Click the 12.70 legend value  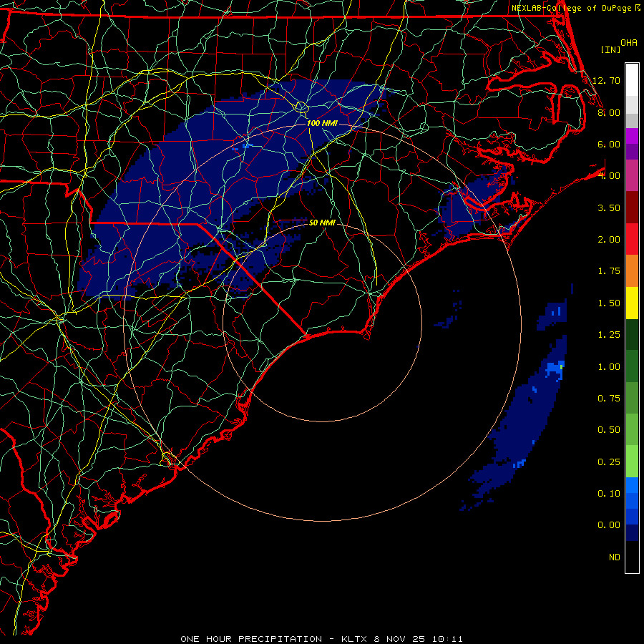point(606,80)
